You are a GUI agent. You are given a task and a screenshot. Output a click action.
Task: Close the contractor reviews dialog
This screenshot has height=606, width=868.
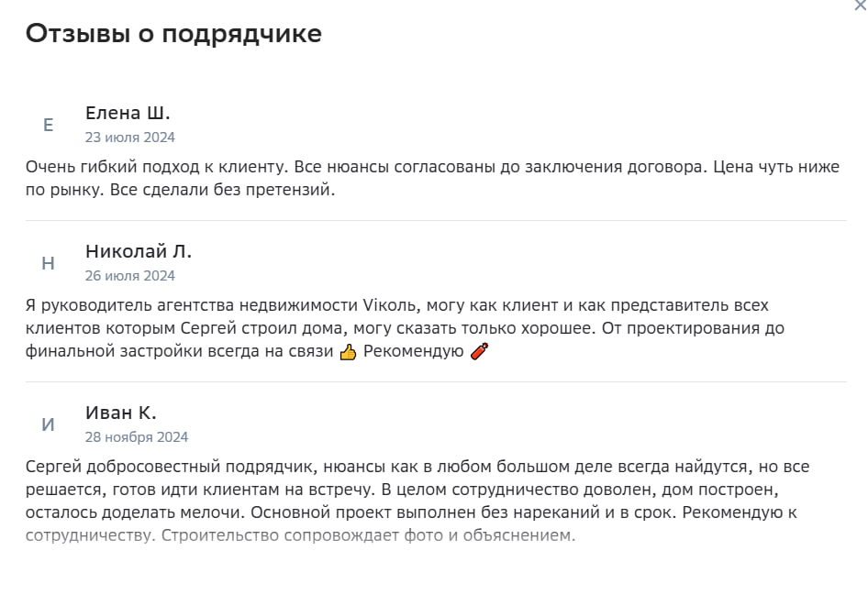(862, 5)
